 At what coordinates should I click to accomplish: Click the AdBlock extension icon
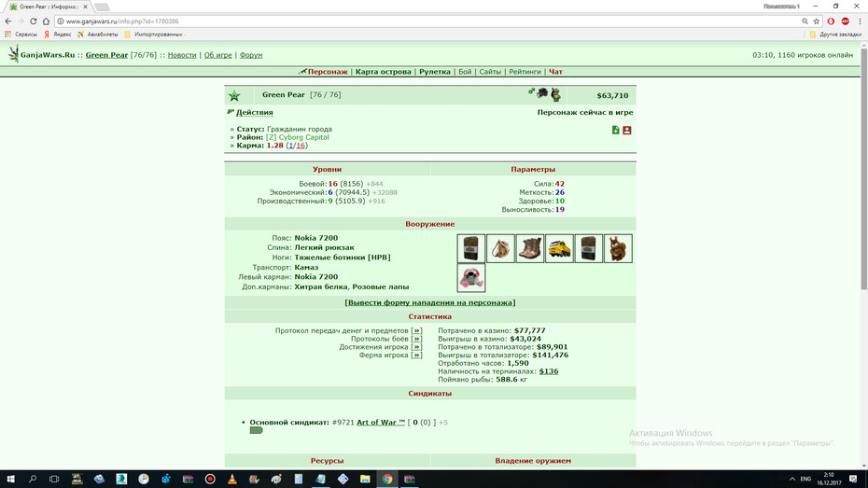[846, 21]
